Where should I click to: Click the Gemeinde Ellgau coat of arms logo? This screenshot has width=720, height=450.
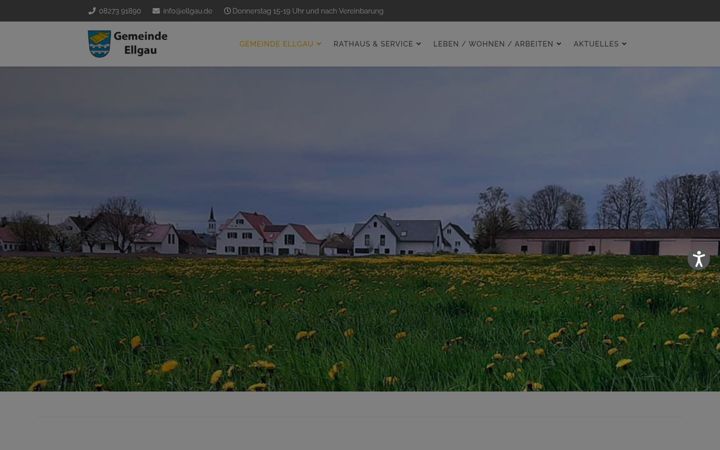(99, 44)
